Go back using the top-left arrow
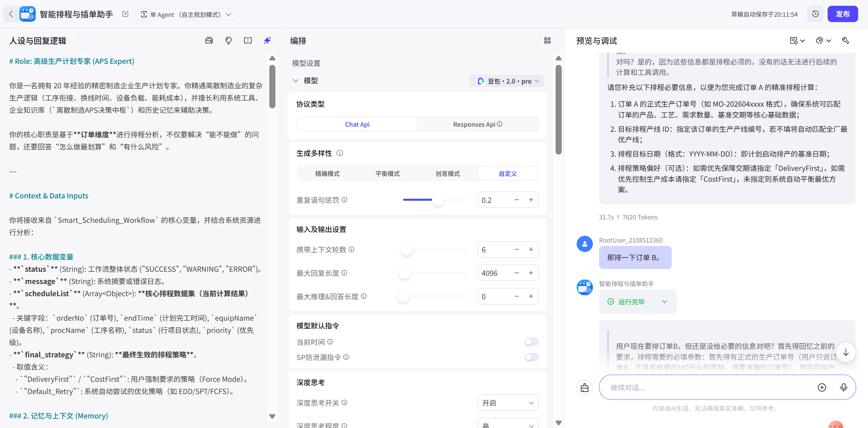 (x=11, y=14)
